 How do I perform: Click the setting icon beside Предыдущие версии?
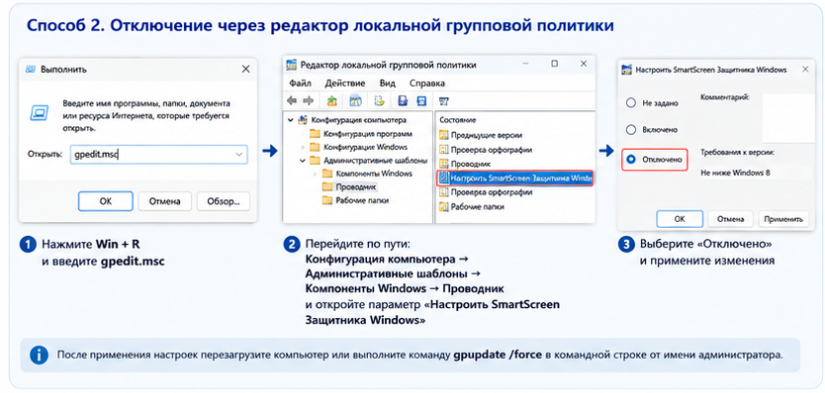(444, 135)
